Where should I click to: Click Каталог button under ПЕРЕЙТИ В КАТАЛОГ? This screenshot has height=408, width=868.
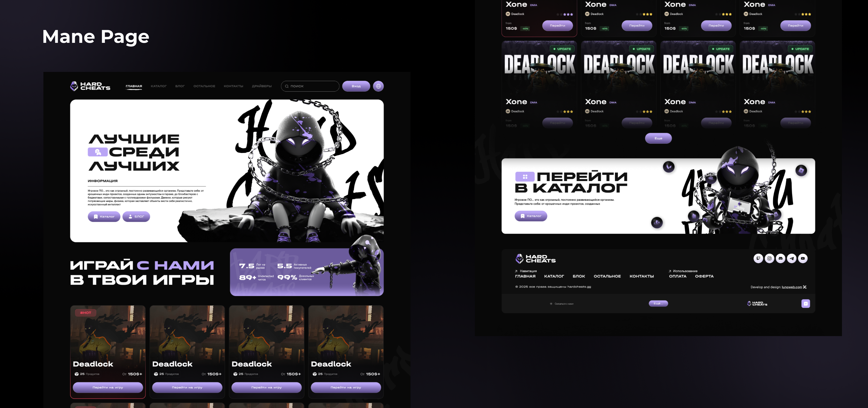(531, 216)
